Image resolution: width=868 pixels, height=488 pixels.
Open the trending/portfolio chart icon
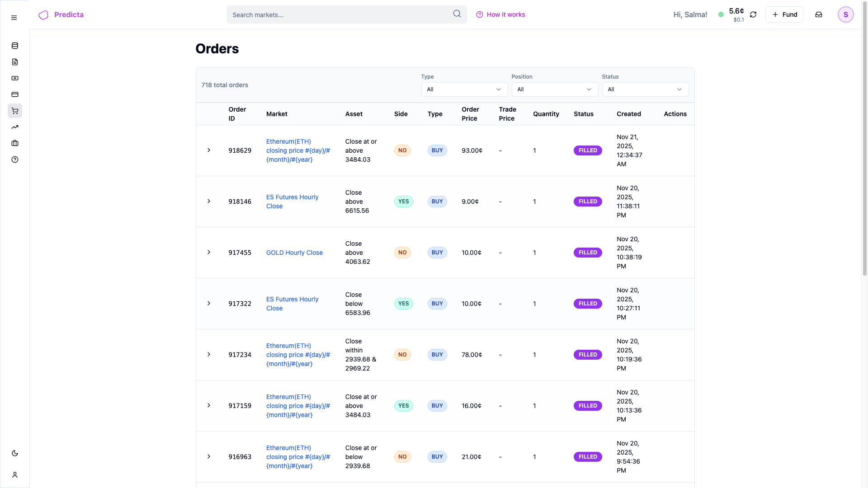click(x=15, y=127)
